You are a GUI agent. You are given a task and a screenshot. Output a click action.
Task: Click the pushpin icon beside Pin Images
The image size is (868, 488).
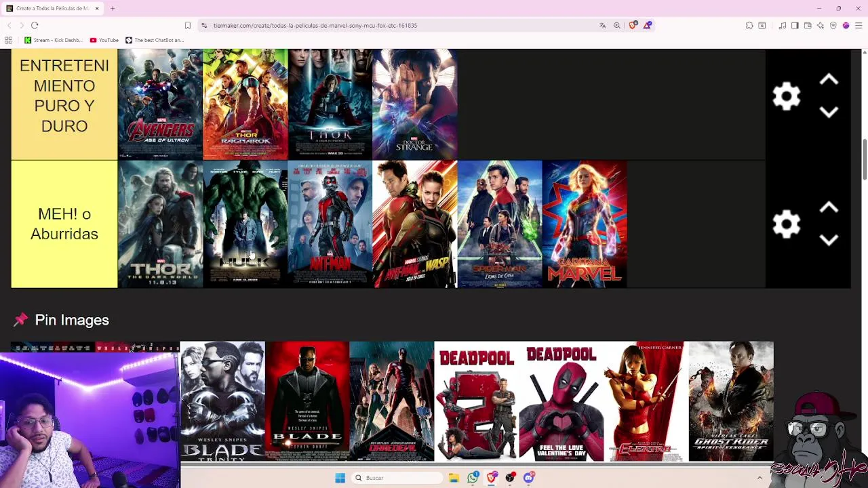[20, 320]
